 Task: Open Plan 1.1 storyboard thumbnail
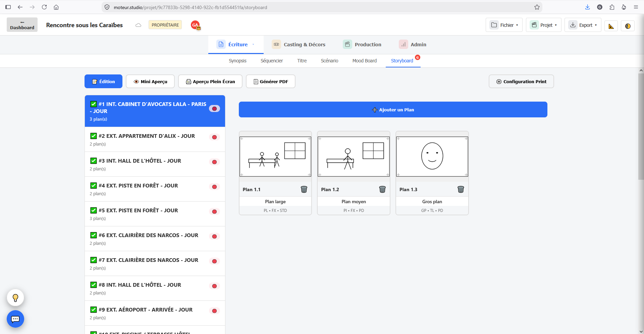275,157
